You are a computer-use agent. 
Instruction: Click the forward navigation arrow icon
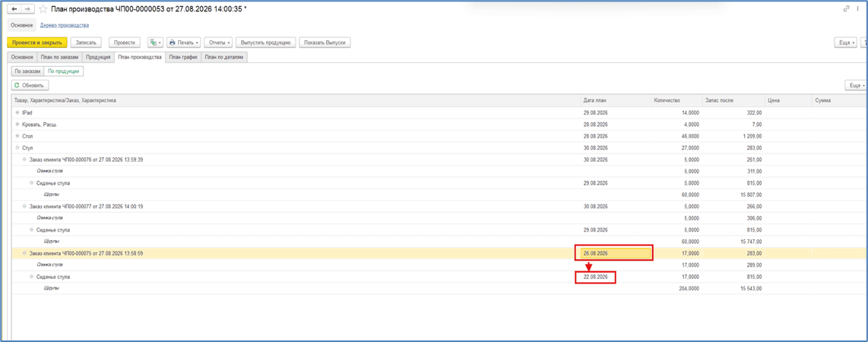point(27,9)
